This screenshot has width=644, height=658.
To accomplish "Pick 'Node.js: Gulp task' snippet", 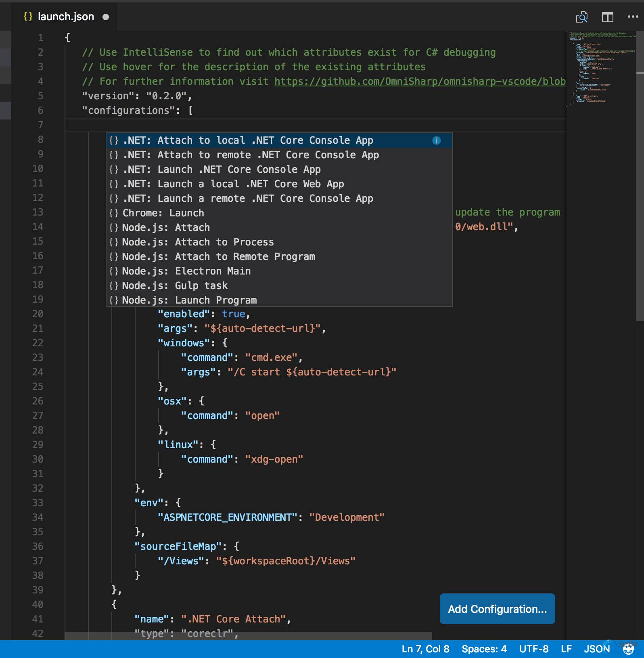I will (x=279, y=286).
